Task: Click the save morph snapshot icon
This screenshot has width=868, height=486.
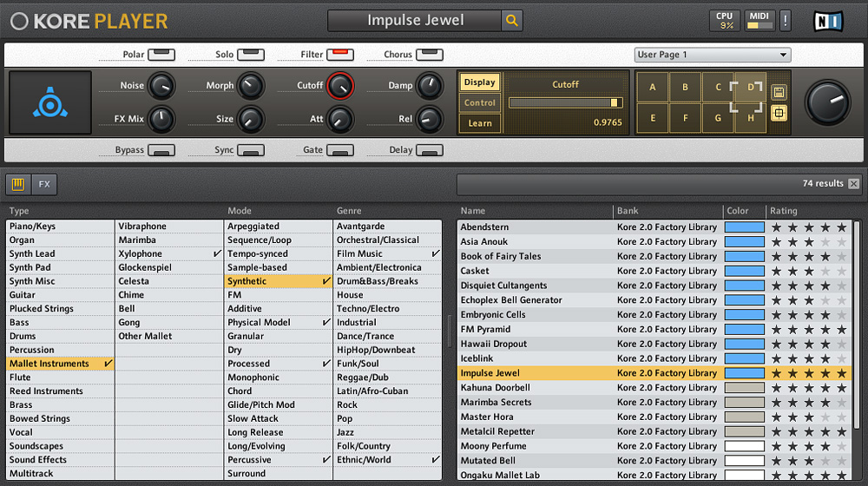Action: tap(779, 92)
